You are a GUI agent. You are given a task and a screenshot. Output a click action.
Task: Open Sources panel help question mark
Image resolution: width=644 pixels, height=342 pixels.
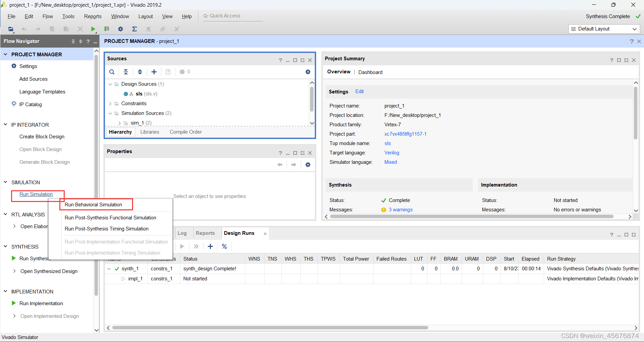tap(280, 60)
